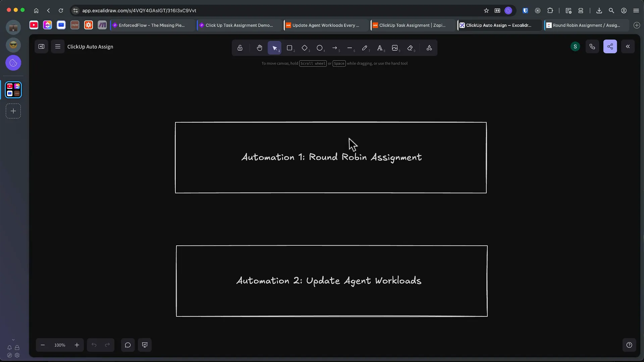Screen dimensions: 644x362
Task: Click the purple Share button
Action: pyautogui.click(x=610, y=46)
